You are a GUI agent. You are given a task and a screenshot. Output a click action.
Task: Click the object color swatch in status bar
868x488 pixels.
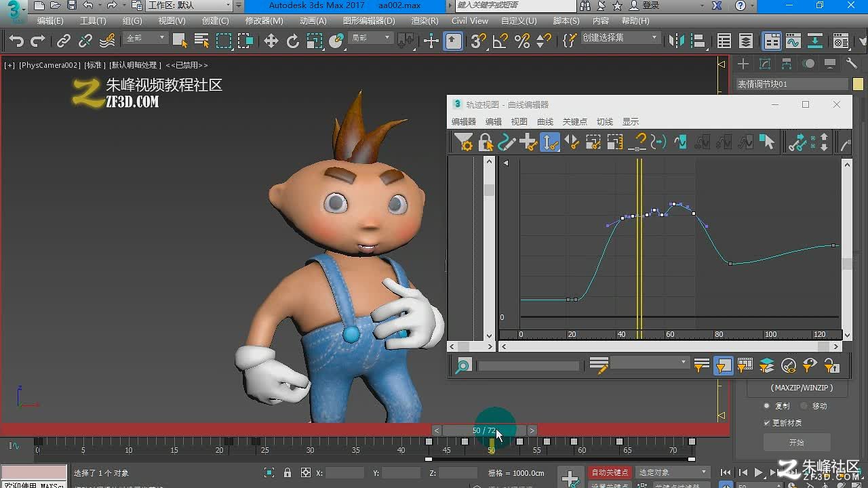34,472
